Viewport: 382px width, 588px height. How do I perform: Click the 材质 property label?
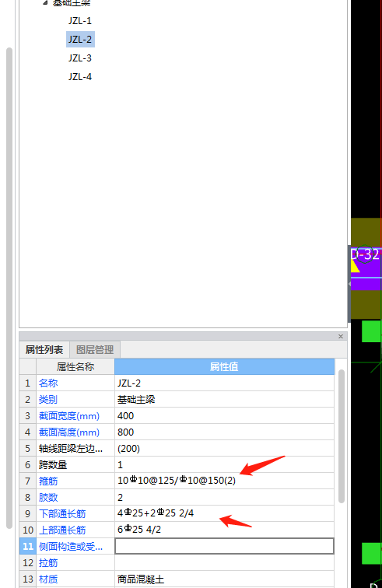click(x=48, y=579)
